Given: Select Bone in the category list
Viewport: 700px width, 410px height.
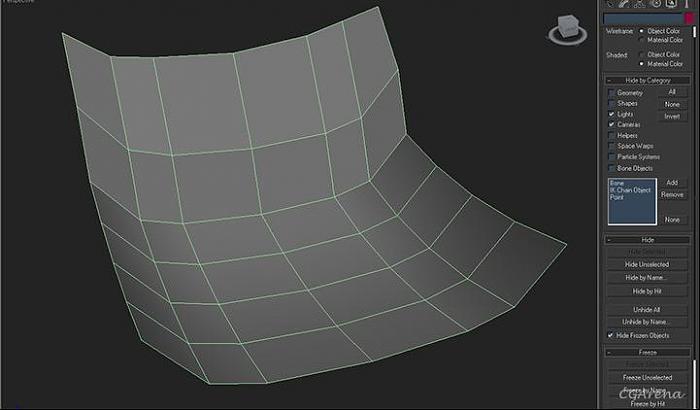Looking at the screenshot, I should 617,183.
